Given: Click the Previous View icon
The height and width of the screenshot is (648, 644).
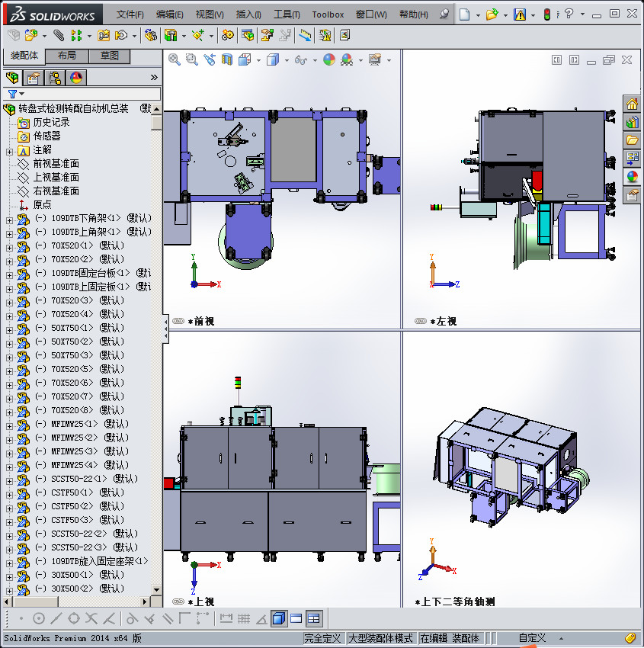Looking at the screenshot, I should pos(210,60).
